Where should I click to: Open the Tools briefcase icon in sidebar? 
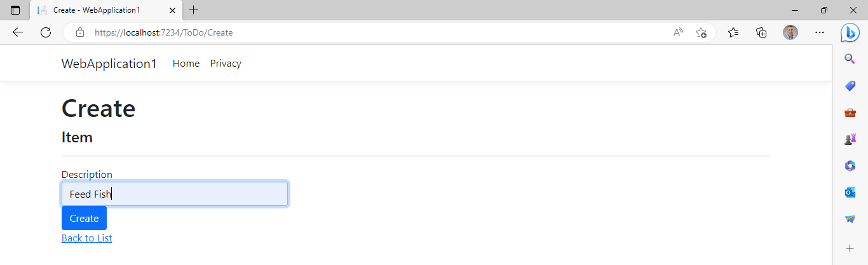(850, 112)
